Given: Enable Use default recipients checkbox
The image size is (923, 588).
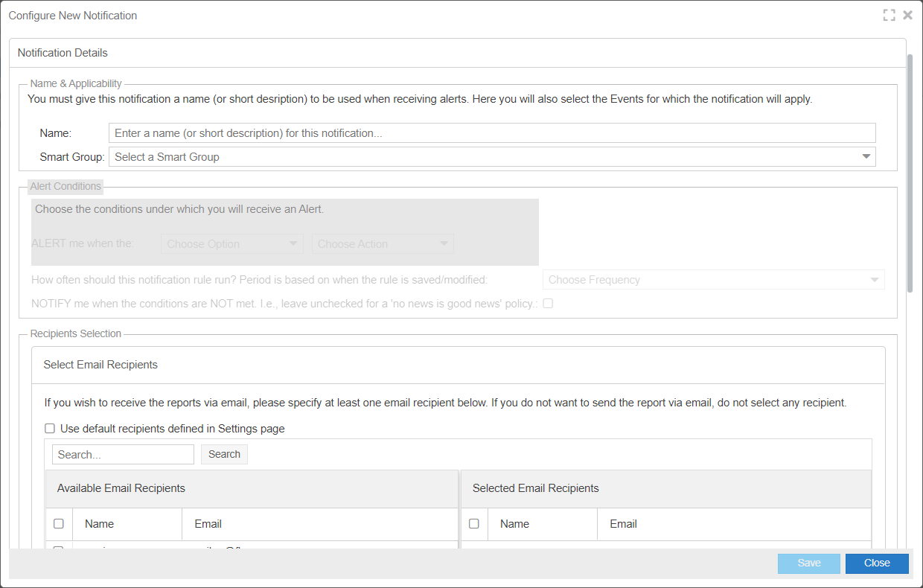Looking at the screenshot, I should (x=50, y=429).
